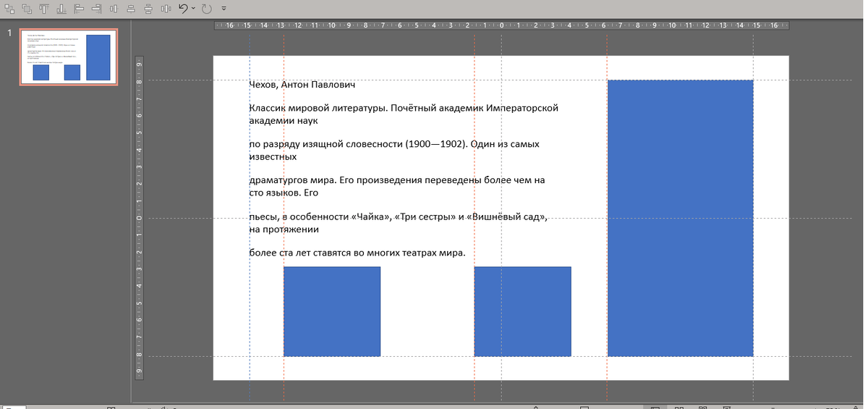Distribute objects vertically
The width and height of the screenshot is (868, 409).
(x=148, y=9)
